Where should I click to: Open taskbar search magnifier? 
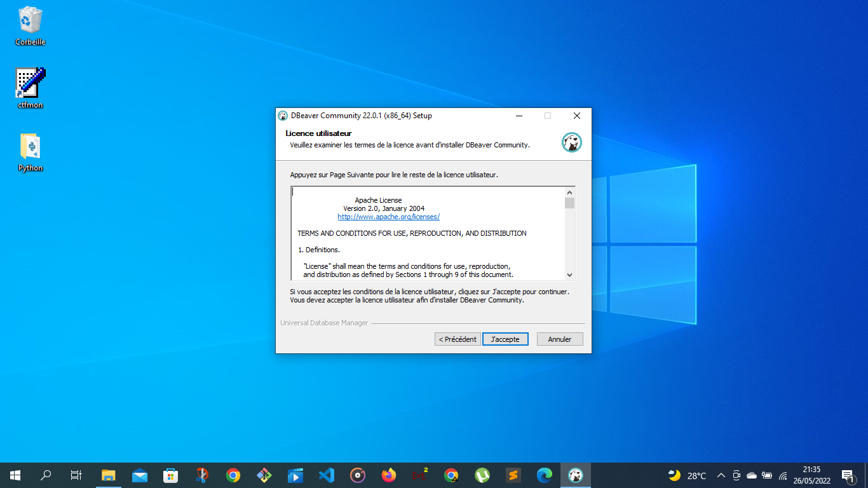pos(46,475)
